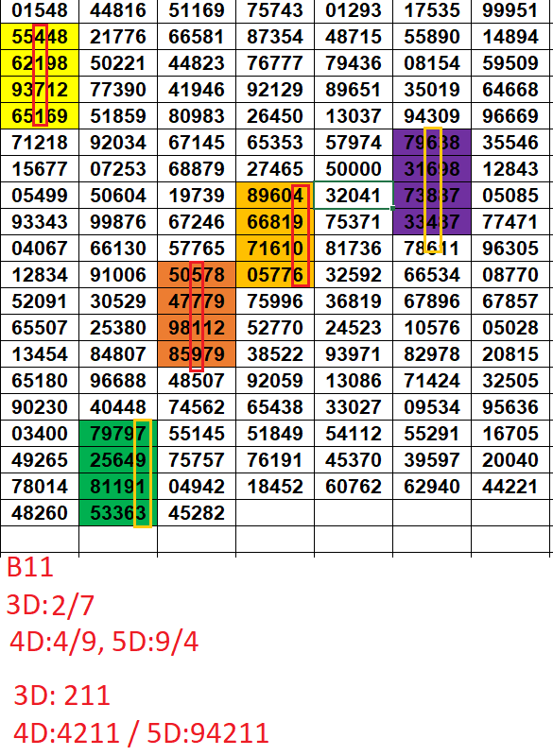Select the selected cell containing 32041
This screenshot has height=756, width=553.
coord(354,196)
